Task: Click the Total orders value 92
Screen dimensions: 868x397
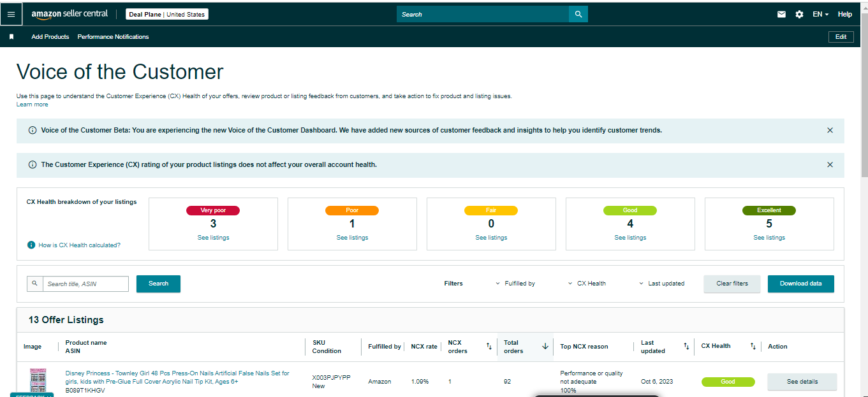Action: [508, 382]
